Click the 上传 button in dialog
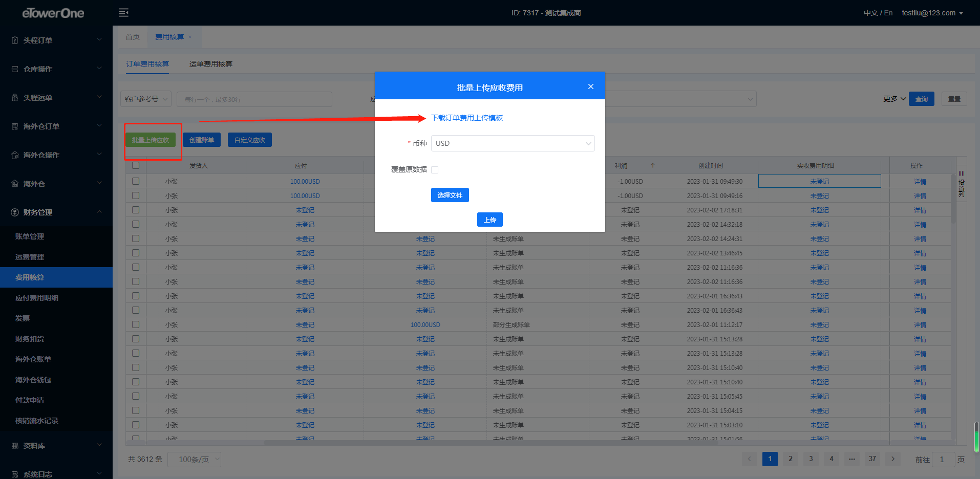Image resolution: width=980 pixels, height=479 pixels. pyautogui.click(x=490, y=220)
